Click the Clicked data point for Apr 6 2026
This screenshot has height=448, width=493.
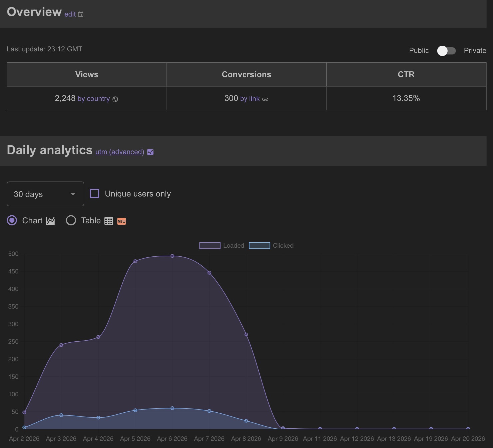coord(172,408)
